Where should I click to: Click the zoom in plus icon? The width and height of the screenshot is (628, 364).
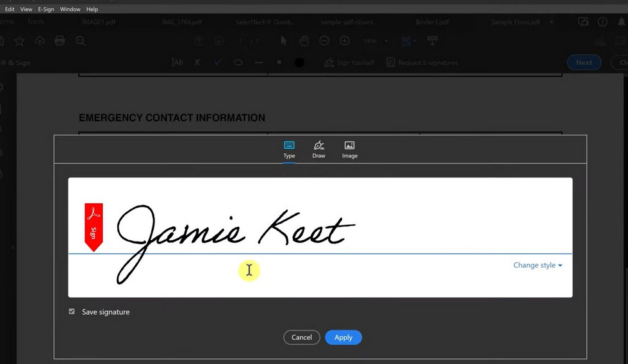345,41
